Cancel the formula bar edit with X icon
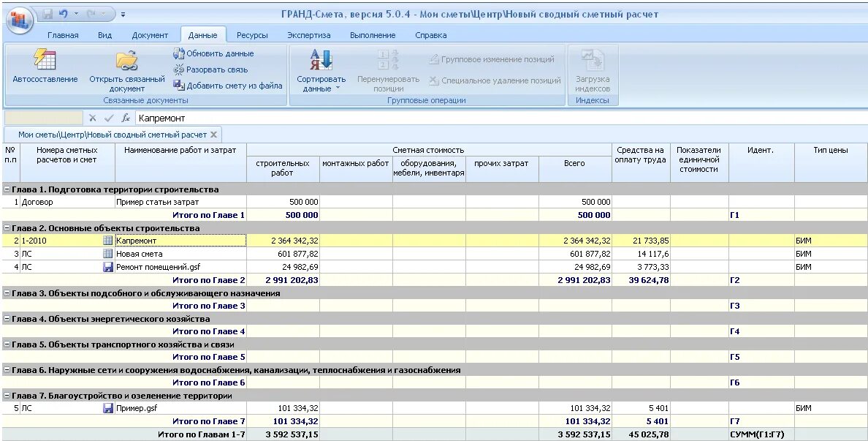The image size is (868, 441). [x=93, y=118]
